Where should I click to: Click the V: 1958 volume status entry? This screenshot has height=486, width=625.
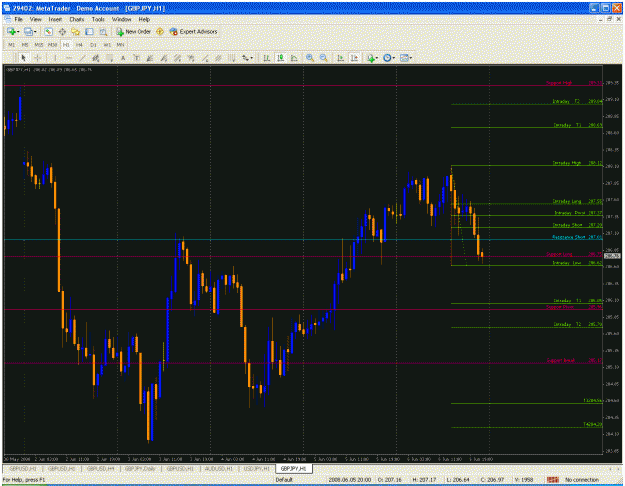tap(524, 480)
